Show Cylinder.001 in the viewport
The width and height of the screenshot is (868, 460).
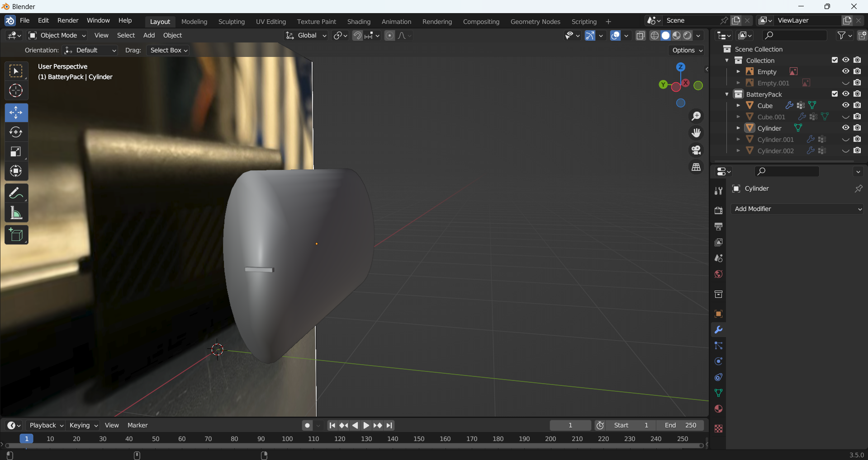point(845,140)
